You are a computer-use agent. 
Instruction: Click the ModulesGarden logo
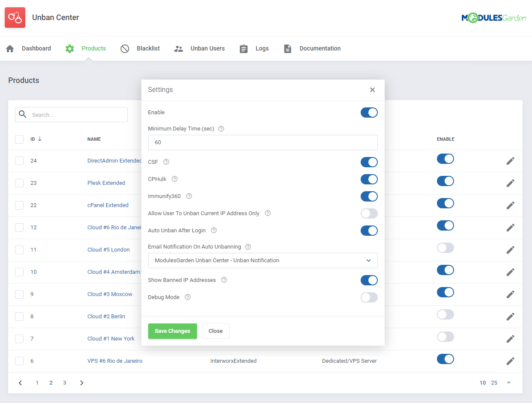[493, 18]
